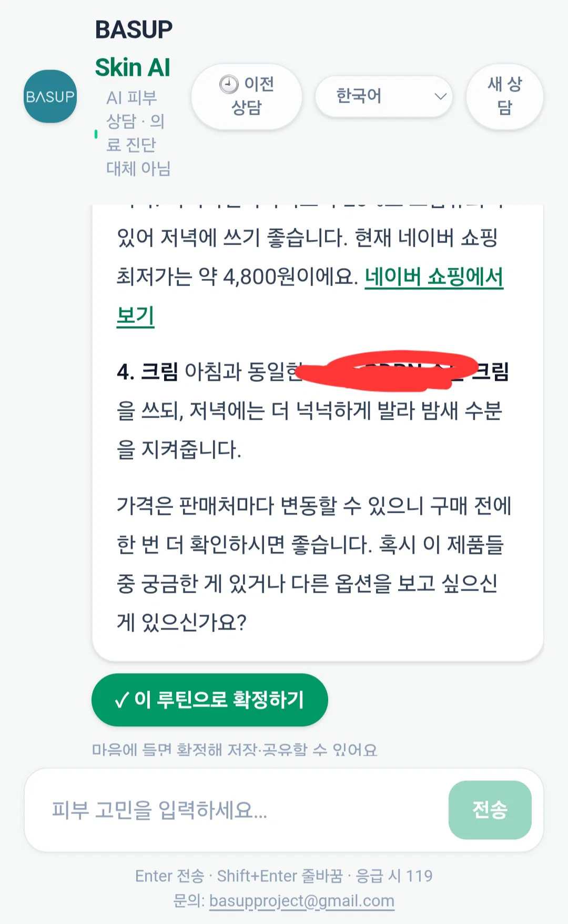The height and width of the screenshot is (924, 568).
Task: Start a new consultation with 새 상담
Action: coord(504,96)
